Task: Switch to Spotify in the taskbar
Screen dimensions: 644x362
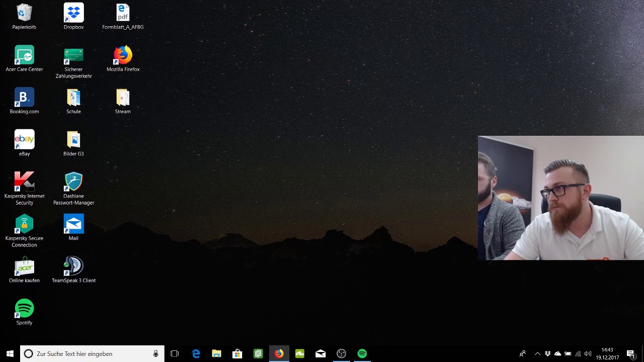Action: pyautogui.click(x=362, y=354)
